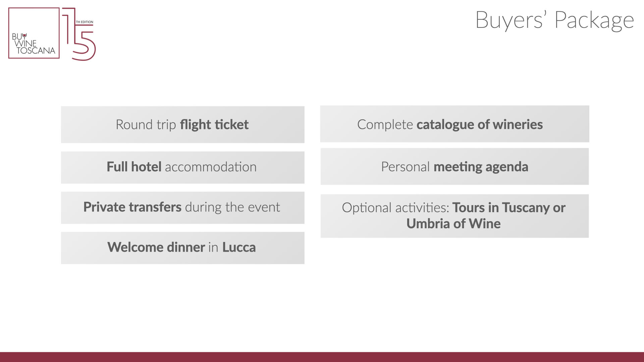Viewport: 644px width, 362px height.
Task: Click the burgundy footer bar
Action: coord(322,357)
